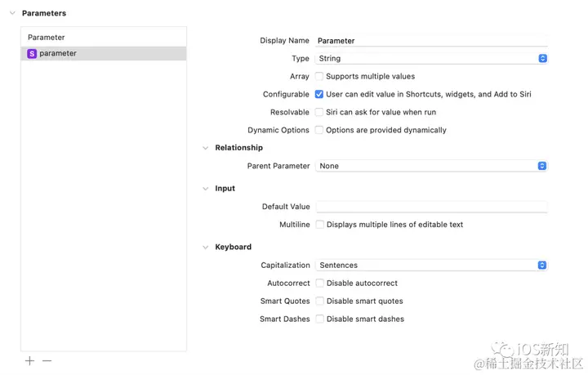Collapse the Parameters section
Image resolution: width=588 pixels, height=375 pixels.
click(12, 13)
